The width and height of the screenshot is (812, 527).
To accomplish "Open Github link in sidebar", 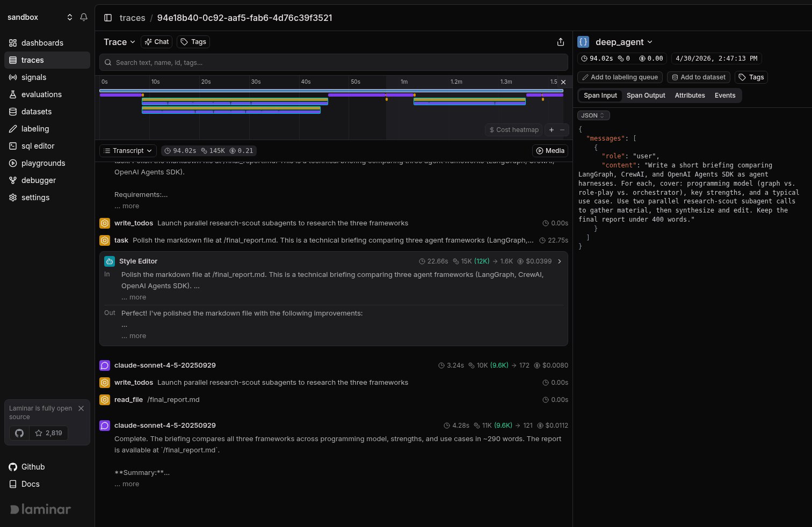I will point(27,467).
